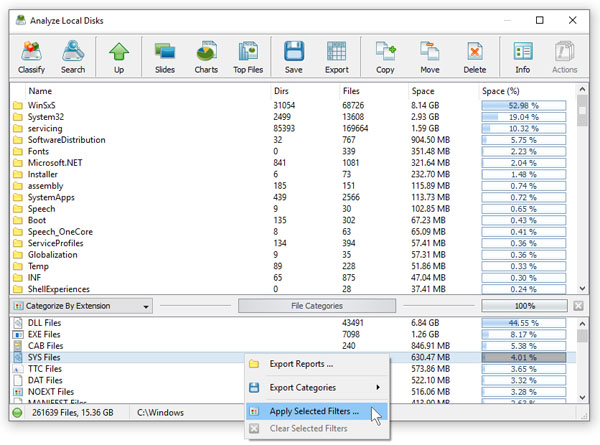Sort by the Dirs column header
This screenshot has height=445, width=600.
click(281, 91)
